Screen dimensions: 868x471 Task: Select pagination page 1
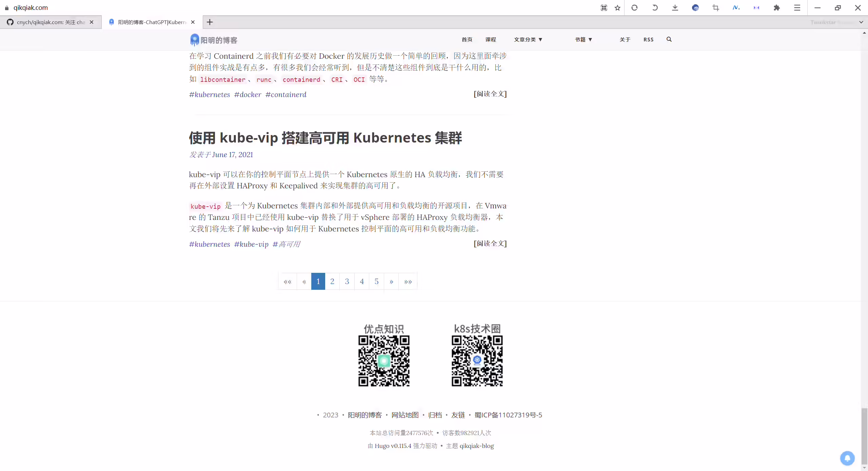coord(318,281)
